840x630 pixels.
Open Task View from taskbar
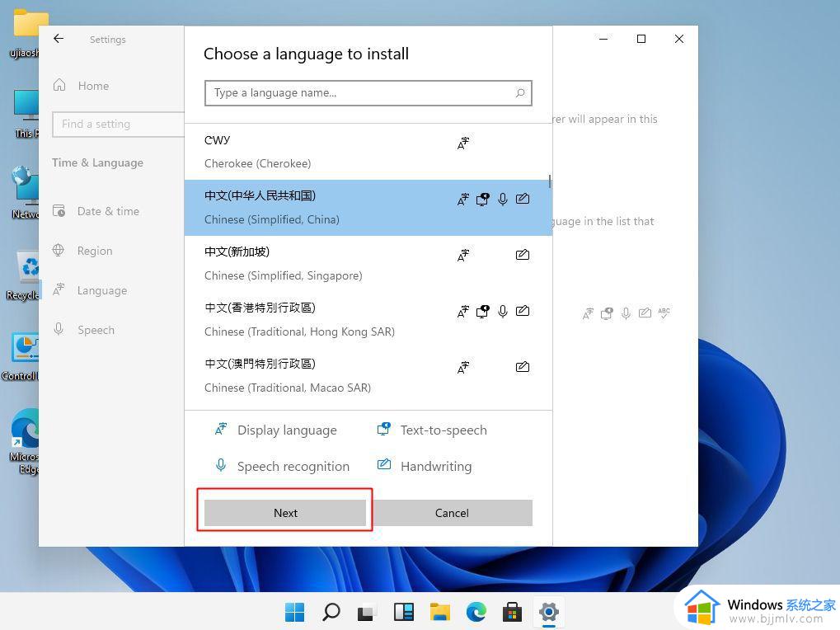coord(367,612)
